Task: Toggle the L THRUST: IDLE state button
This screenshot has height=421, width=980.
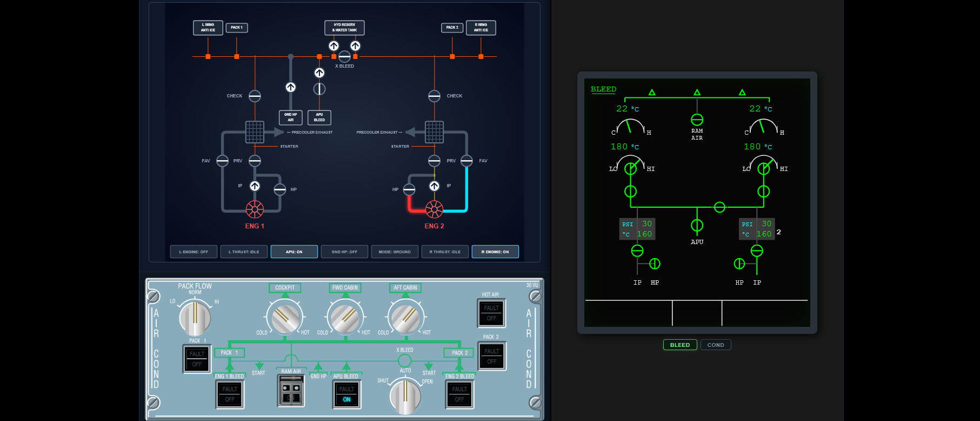Action: pos(244,252)
